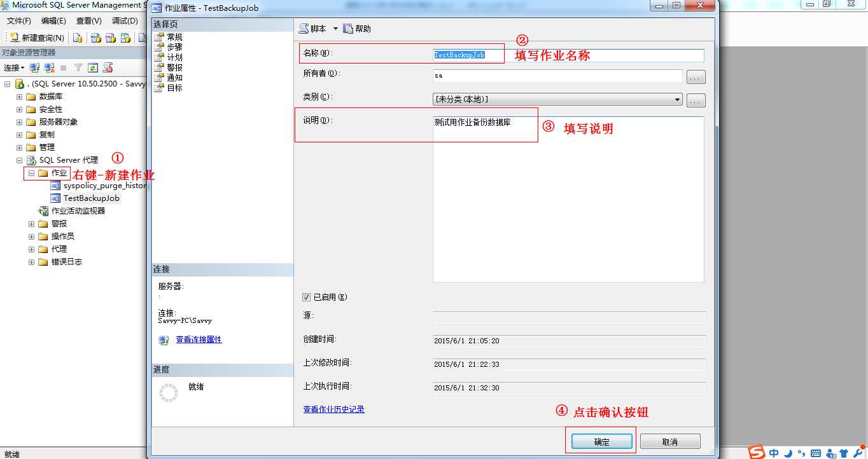Viewport: 868px width, 459px height.
Task: Click the Database Engine Query icon after 新建查询
Action: pos(78,38)
